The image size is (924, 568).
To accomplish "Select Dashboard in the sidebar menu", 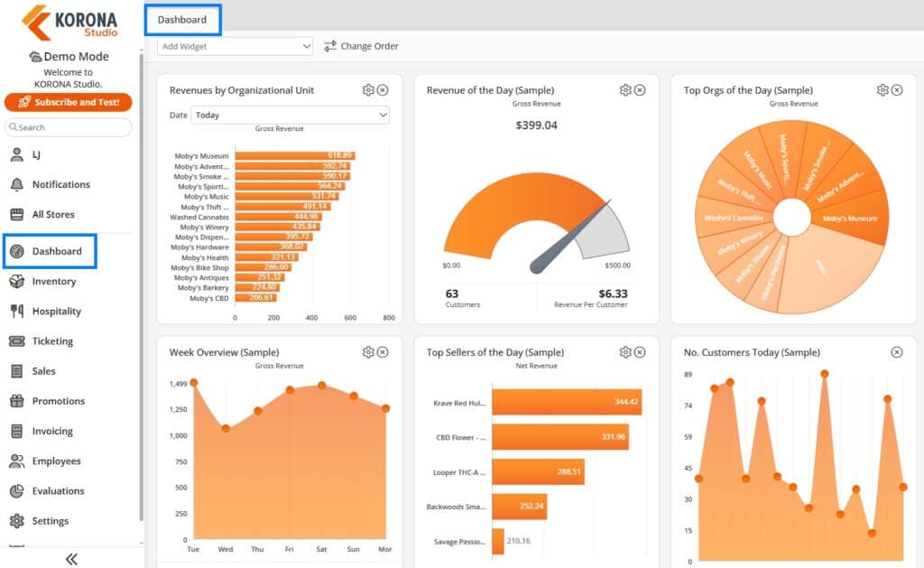I will pyautogui.click(x=50, y=251).
